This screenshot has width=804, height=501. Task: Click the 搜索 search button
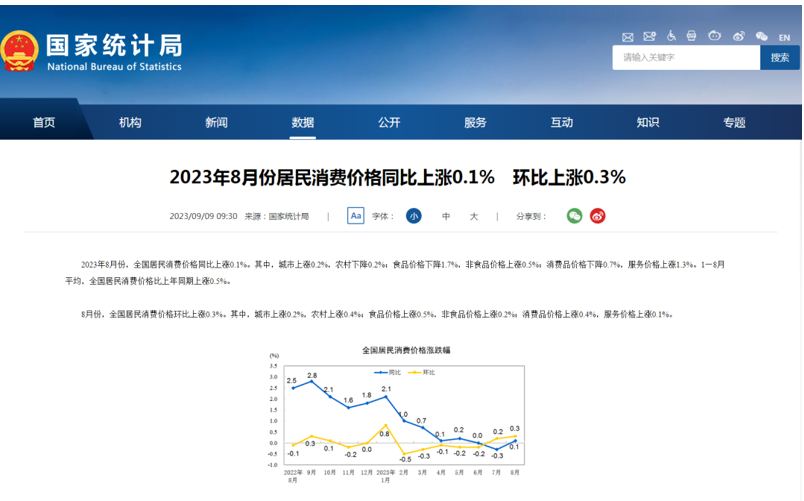pos(780,58)
